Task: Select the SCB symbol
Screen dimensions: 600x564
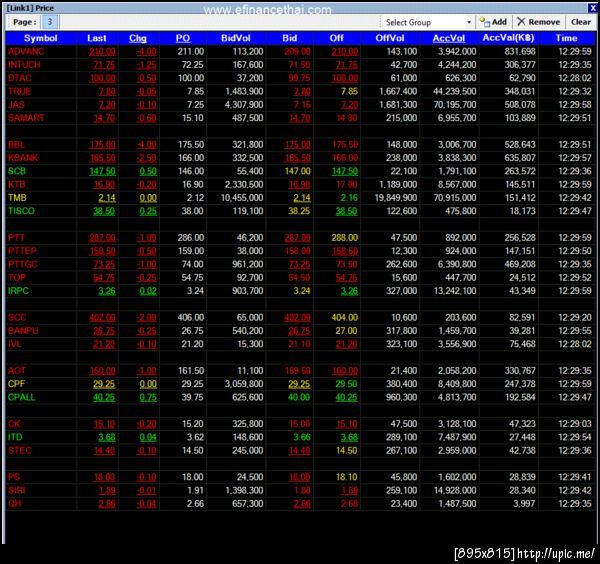Action: pyautogui.click(x=17, y=171)
